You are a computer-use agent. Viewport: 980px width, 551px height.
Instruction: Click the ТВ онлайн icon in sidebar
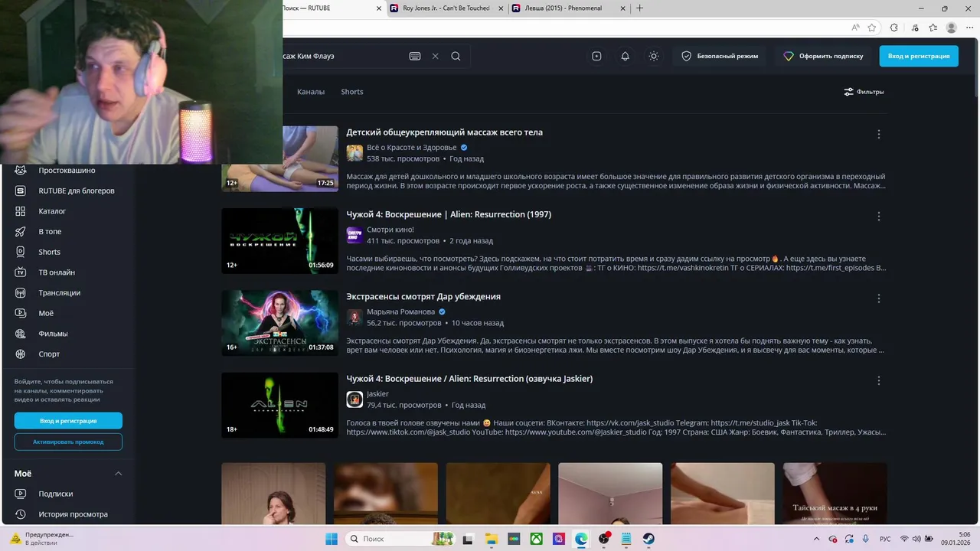click(21, 272)
